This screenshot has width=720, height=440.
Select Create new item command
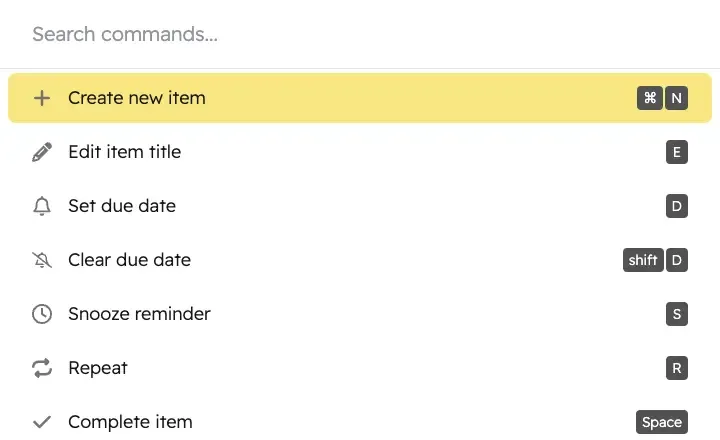[360, 98]
